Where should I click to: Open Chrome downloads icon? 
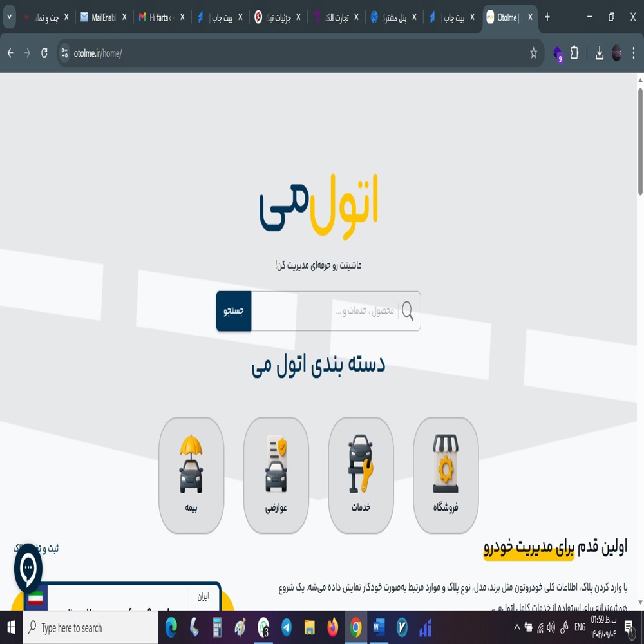[599, 53]
